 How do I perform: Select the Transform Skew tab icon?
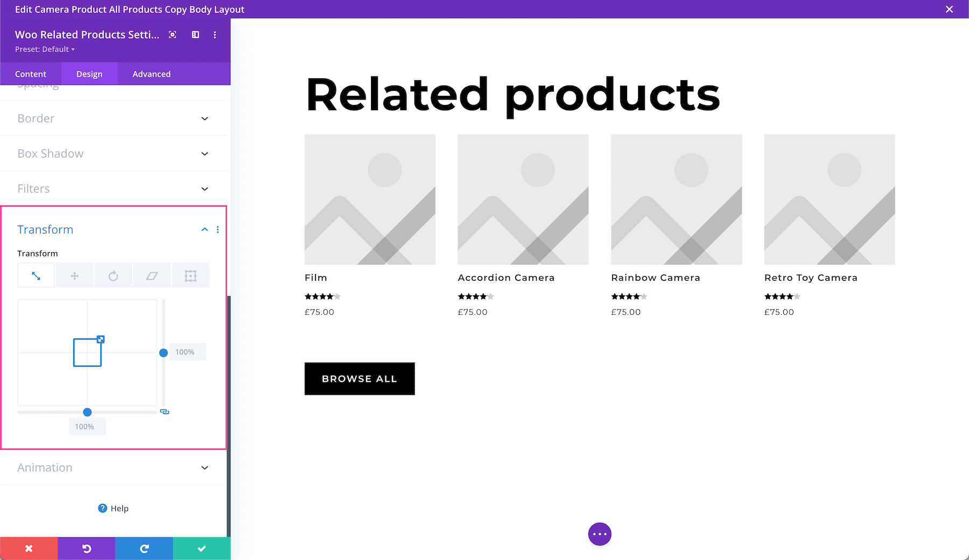pyautogui.click(x=152, y=276)
